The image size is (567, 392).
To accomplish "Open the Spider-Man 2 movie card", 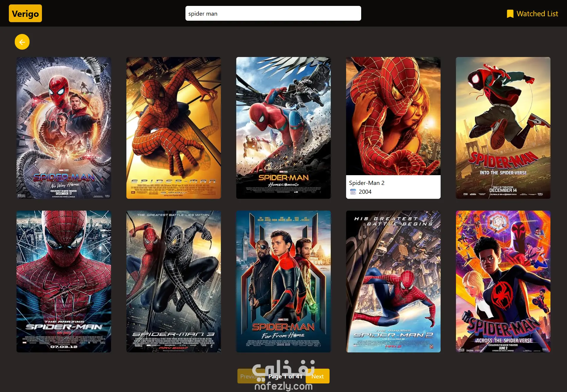I will pos(393,118).
